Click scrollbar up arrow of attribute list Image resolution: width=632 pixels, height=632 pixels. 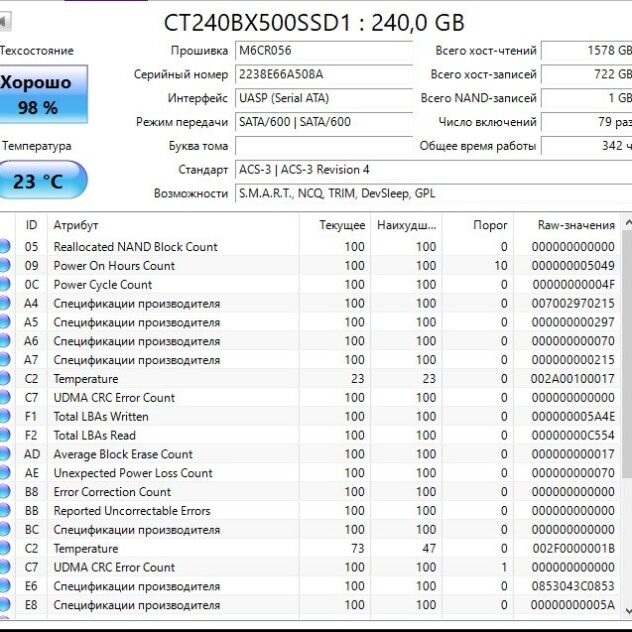click(627, 222)
